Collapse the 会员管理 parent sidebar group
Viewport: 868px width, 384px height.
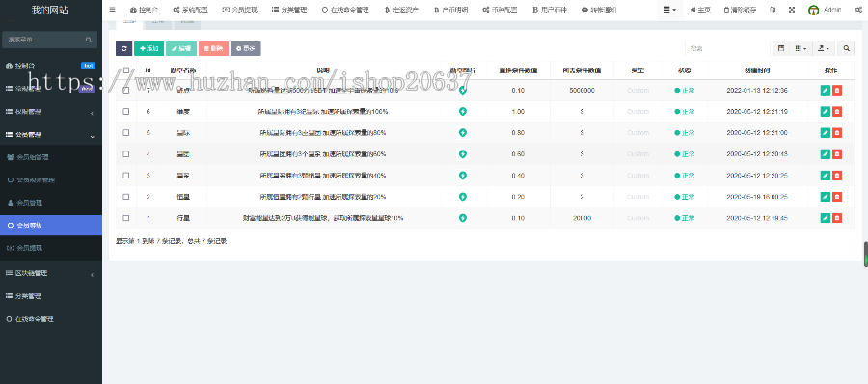pyautogui.click(x=51, y=135)
